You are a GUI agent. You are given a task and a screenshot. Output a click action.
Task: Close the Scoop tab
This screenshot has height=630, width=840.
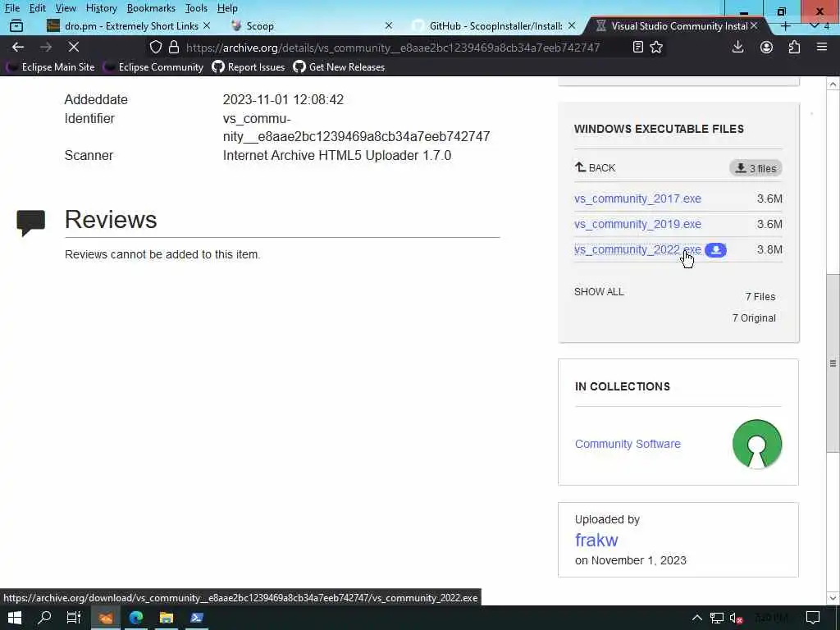click(x=389, y=25)
